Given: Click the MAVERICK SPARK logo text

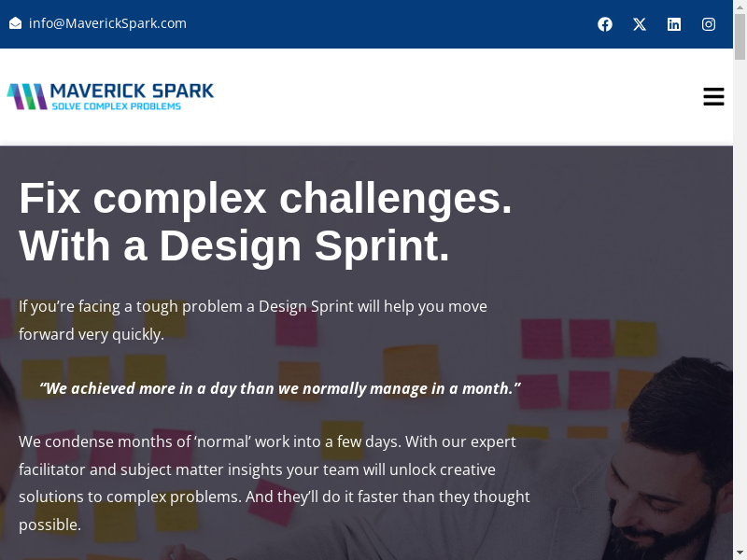Looking at the screenshot, I should click(132, 91).
